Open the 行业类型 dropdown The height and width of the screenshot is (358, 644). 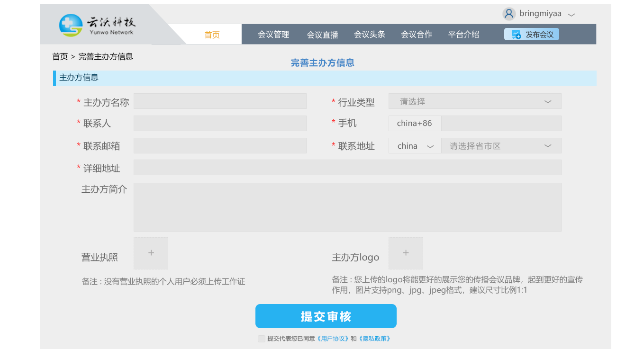(x=475, y=101)
